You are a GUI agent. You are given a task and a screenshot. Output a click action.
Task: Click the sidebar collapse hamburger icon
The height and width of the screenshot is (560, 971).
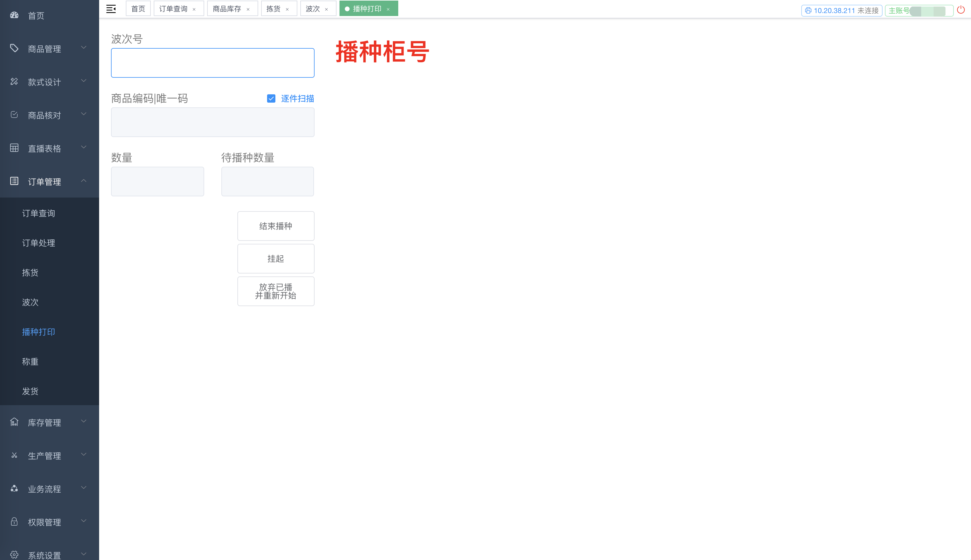click(111, 9)
